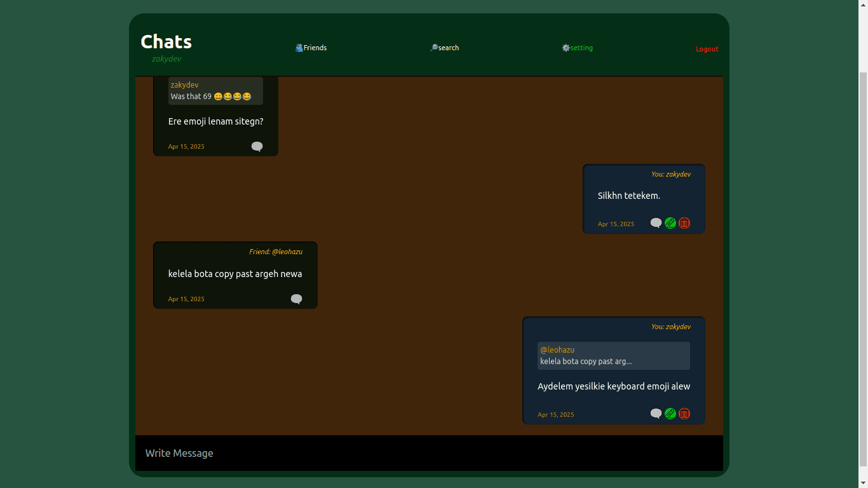Open the gear icon beside setting
The image size is (868, 488).
[x=565, y=48]
